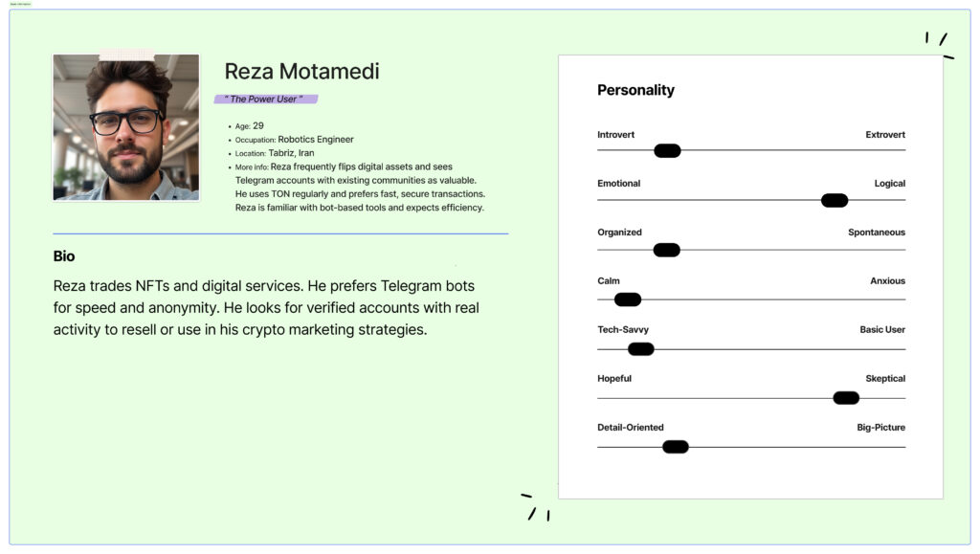Select the bio paragraph about trading NFTs
This screenshot has width=980, height=554.
[x=266, y=308]
